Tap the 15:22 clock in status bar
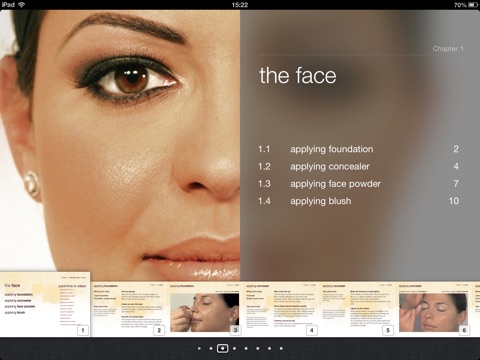Viewport: 480px width, 360px height. tap(240, 5)
